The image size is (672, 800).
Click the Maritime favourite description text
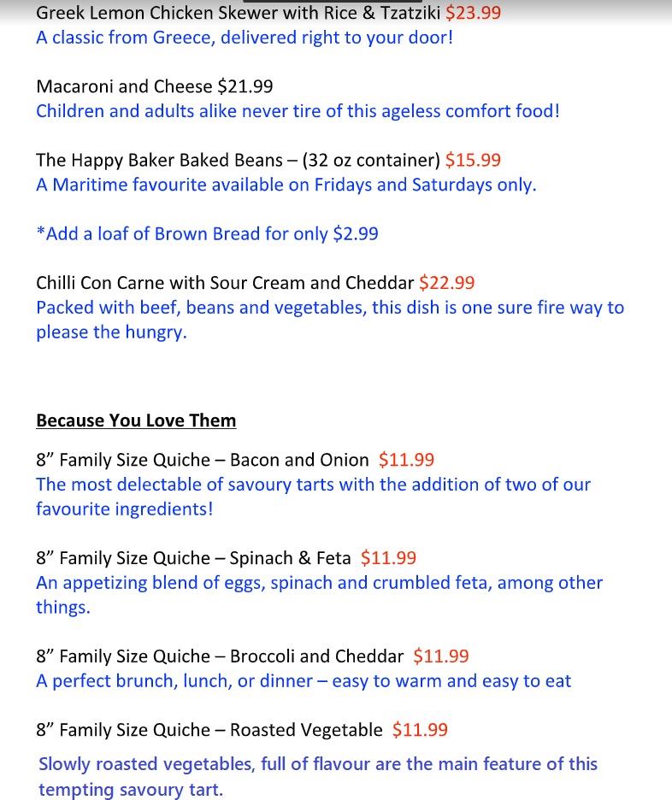(x=286, y=185)
